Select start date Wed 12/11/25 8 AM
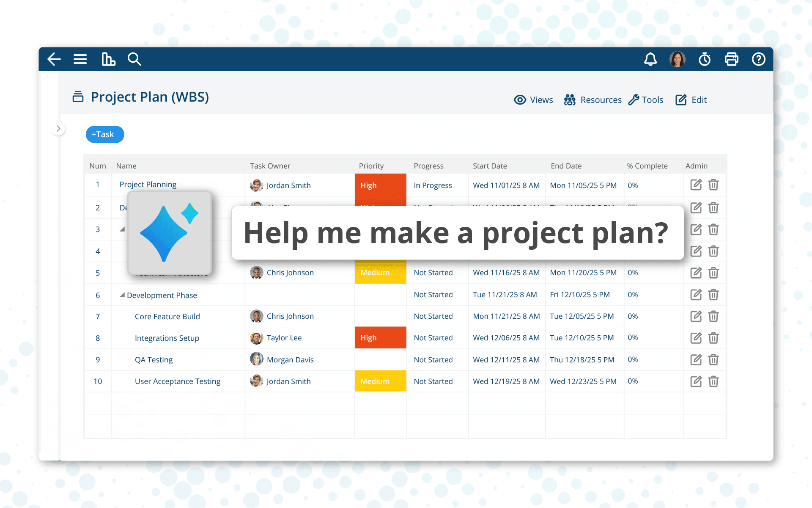The height and width of the screenshot is (508, 812). (506, 360)
